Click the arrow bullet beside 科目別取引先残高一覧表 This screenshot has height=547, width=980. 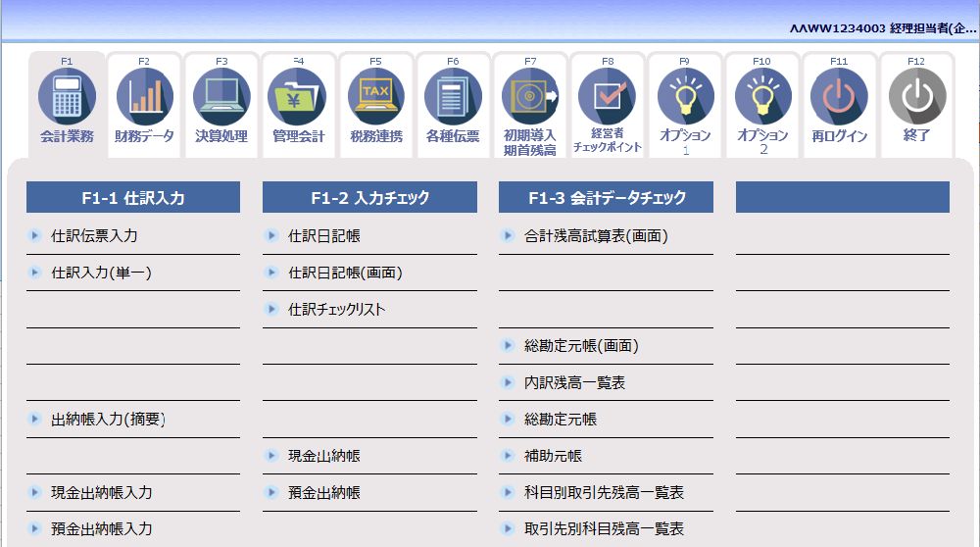(508, 493)
